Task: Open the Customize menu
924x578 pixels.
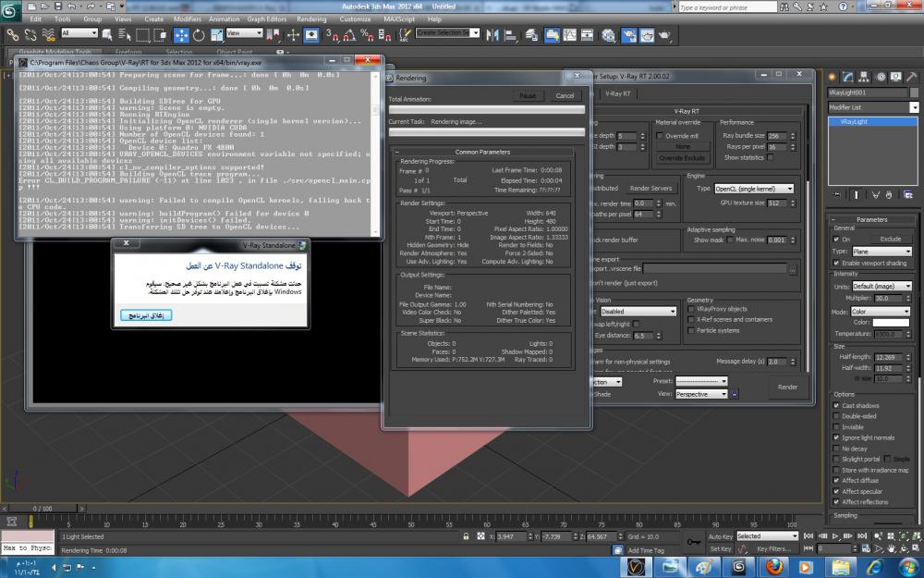Action: pyautogui.click(x=356, y=18)
